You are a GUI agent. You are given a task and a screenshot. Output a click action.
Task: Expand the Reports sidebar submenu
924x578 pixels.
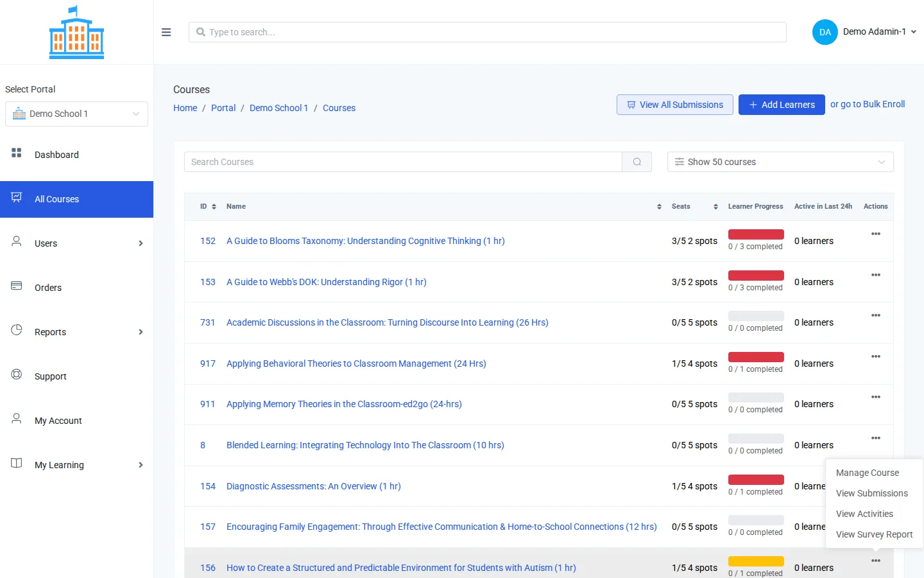[141, 332]
